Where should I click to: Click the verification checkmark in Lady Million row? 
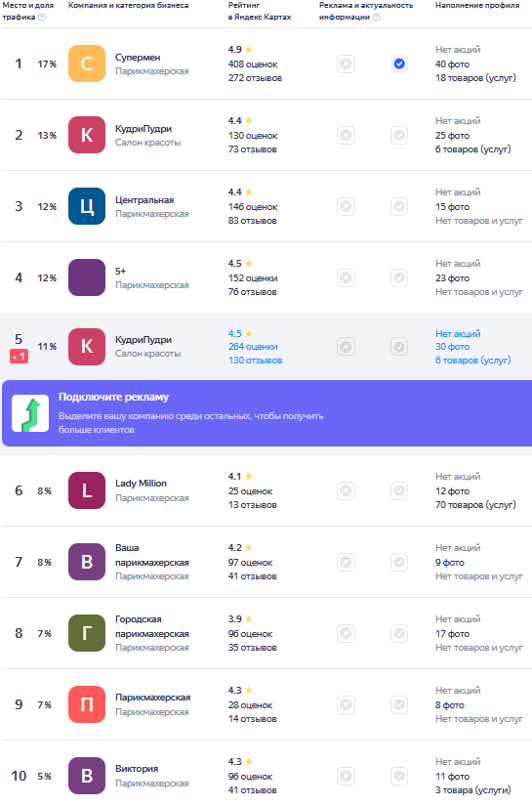399,490
